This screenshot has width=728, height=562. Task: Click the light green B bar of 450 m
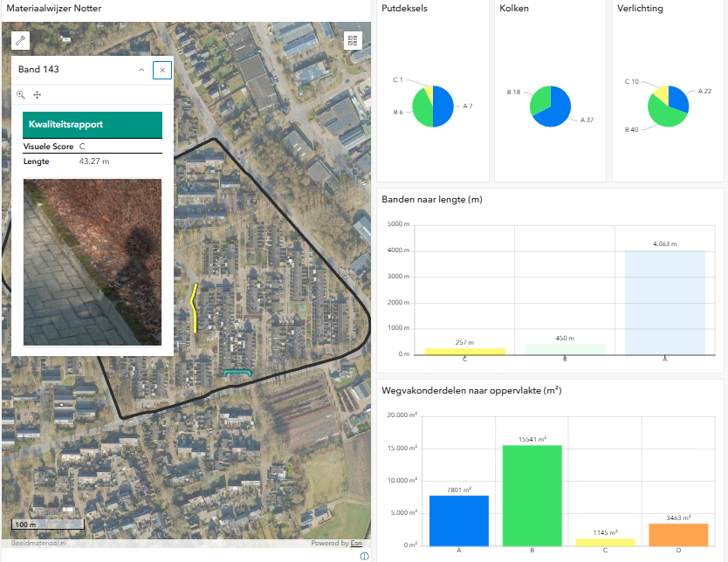coord(565,349)
